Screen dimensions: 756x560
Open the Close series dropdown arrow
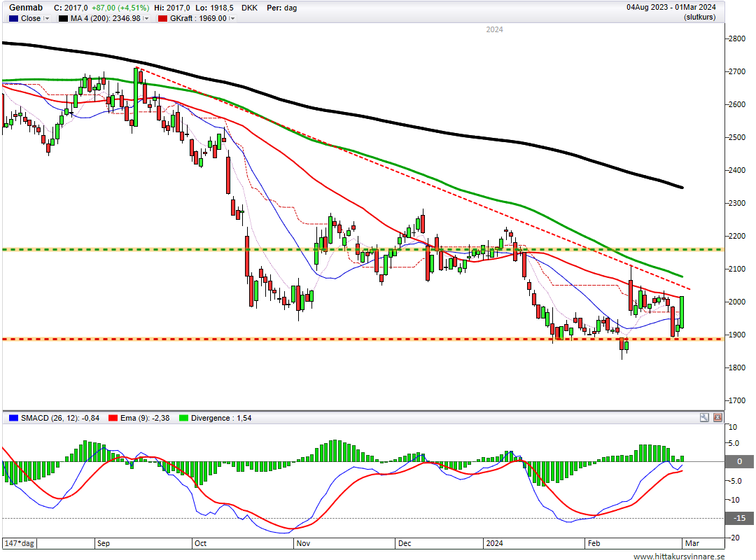point(47,18)
